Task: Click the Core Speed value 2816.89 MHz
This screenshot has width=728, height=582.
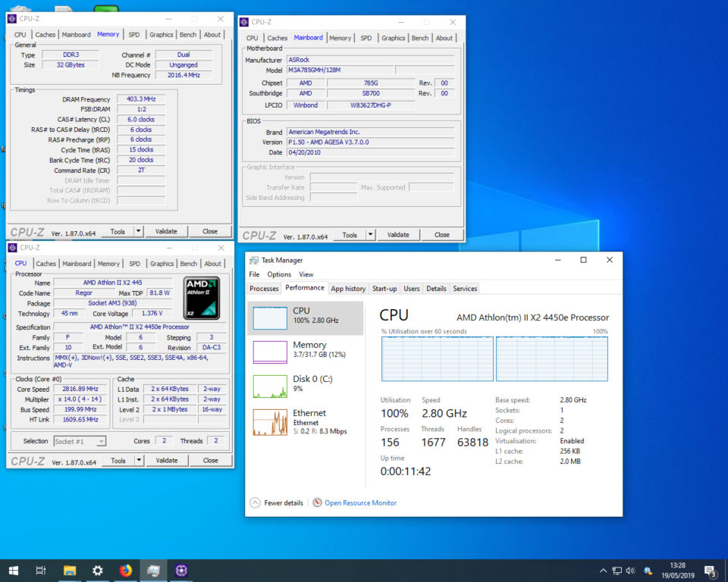Action: pyautogui.click(x=80, y=389)
